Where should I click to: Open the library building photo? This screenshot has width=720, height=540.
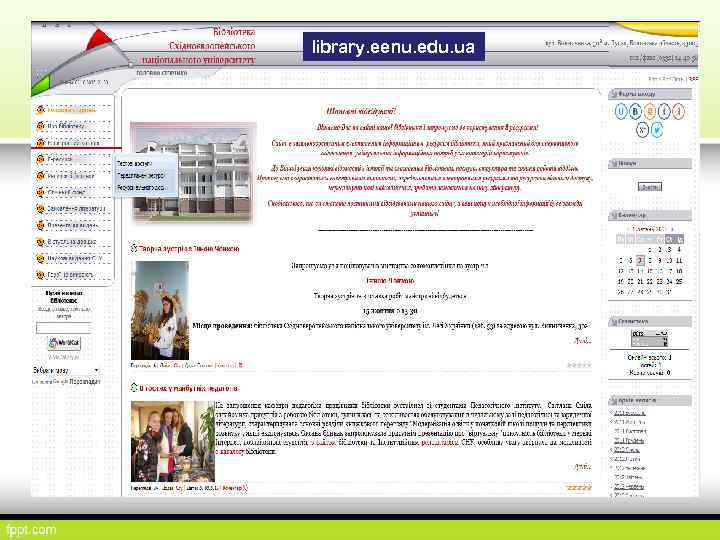193,173
